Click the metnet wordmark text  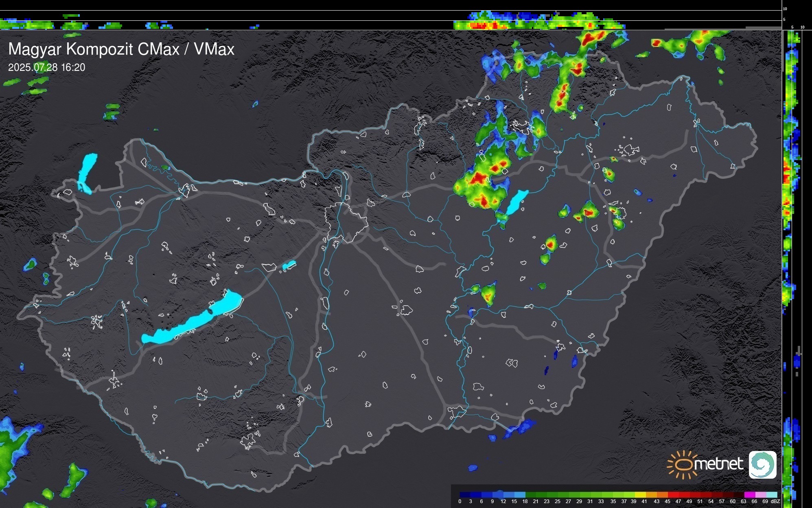pos(719,464)
